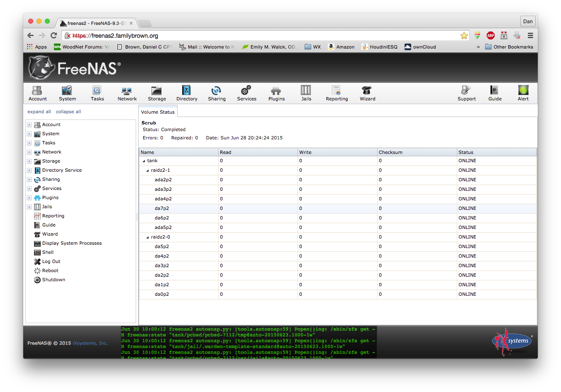Follow the iXsystems, Inc. footer link

coord(90,343)
